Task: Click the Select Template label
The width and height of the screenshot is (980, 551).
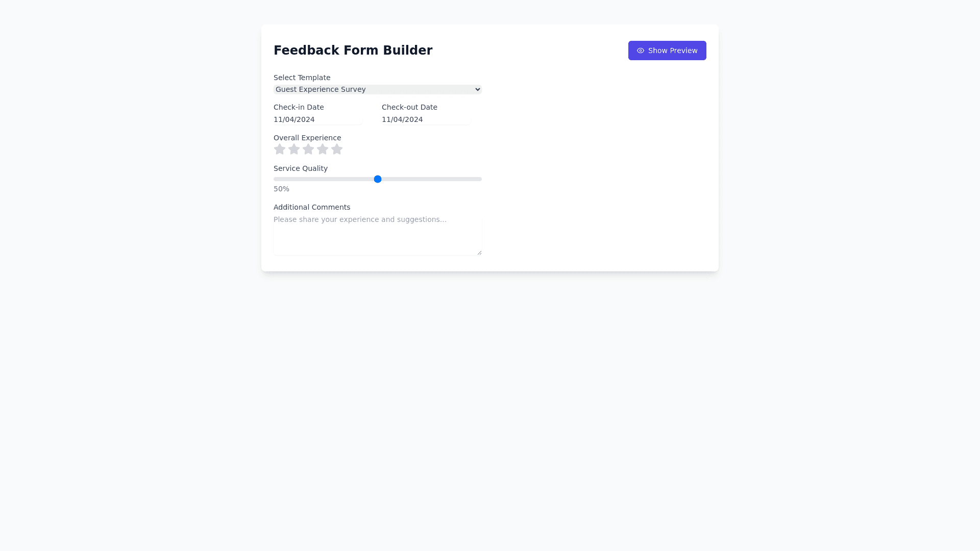Action: pos(302,78)
